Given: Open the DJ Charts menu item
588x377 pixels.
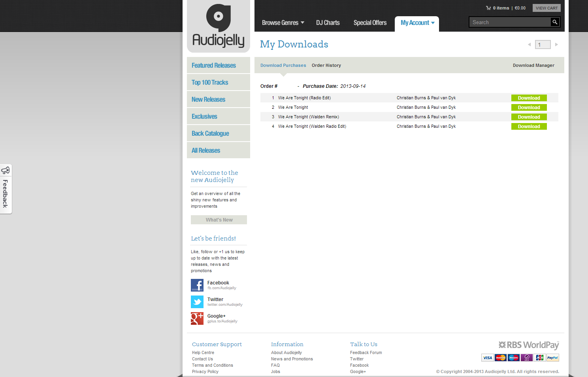Looking at the screenshot, I should coord(328,23).
